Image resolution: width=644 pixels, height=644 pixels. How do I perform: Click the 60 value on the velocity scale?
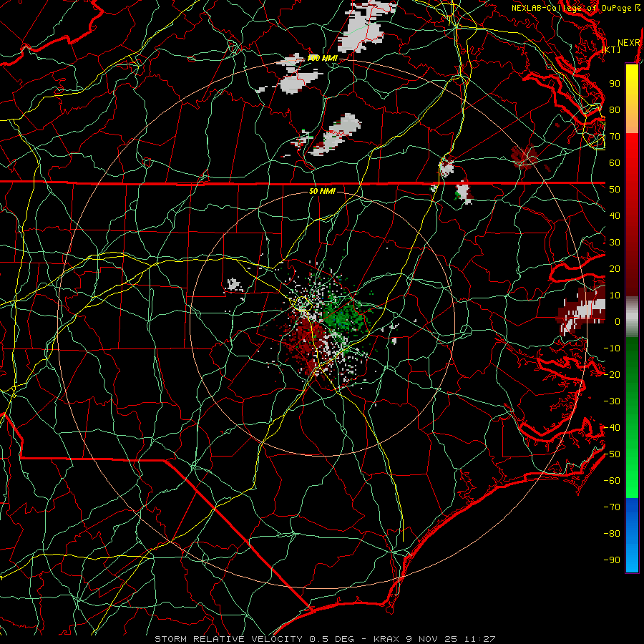(615, 163)
